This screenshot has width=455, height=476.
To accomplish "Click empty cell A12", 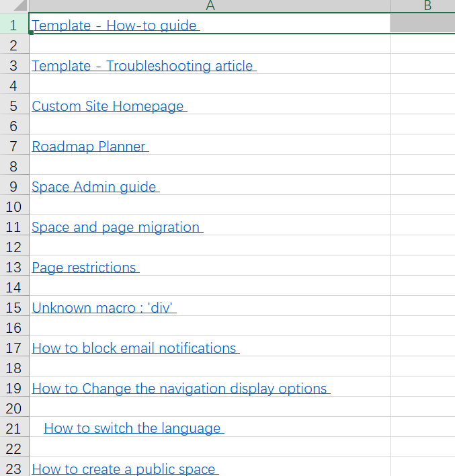I will click(210, 245).
